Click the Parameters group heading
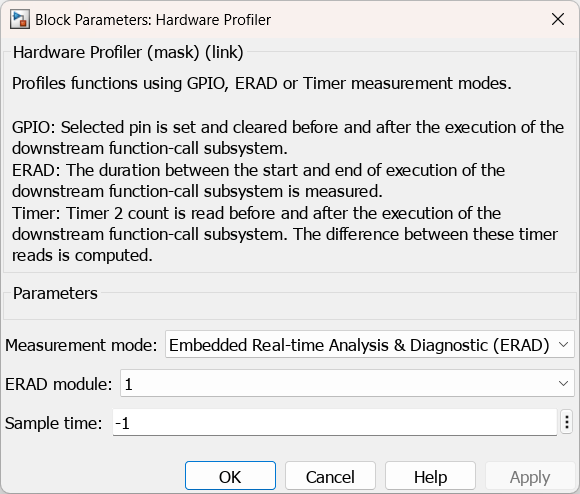Viewport: 580px width, 494px height. click(55, 293)
